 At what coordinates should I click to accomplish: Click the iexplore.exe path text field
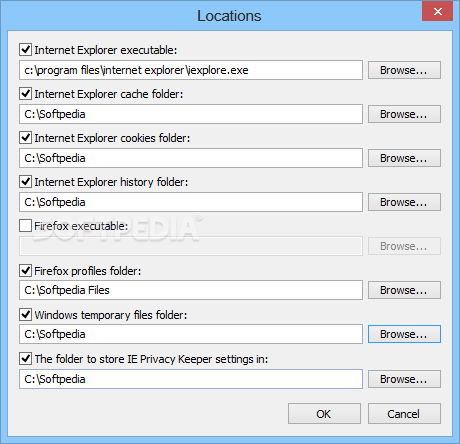pos(191,70)
